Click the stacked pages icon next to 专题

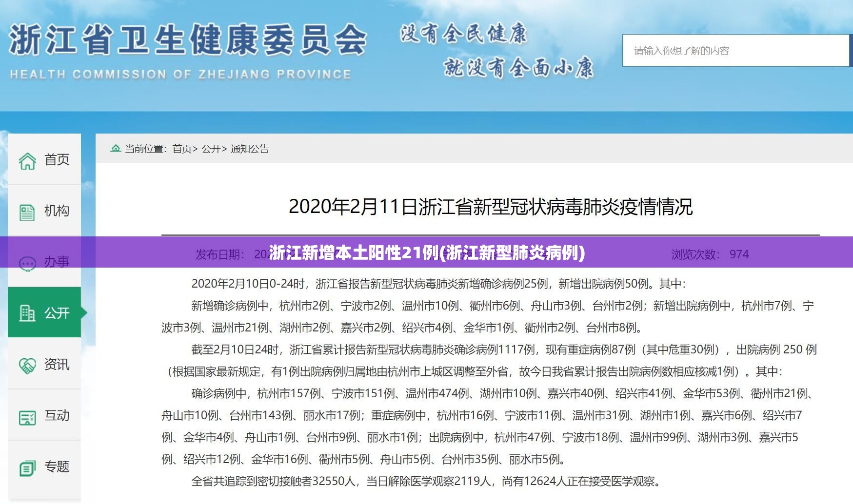pos(27,468)
